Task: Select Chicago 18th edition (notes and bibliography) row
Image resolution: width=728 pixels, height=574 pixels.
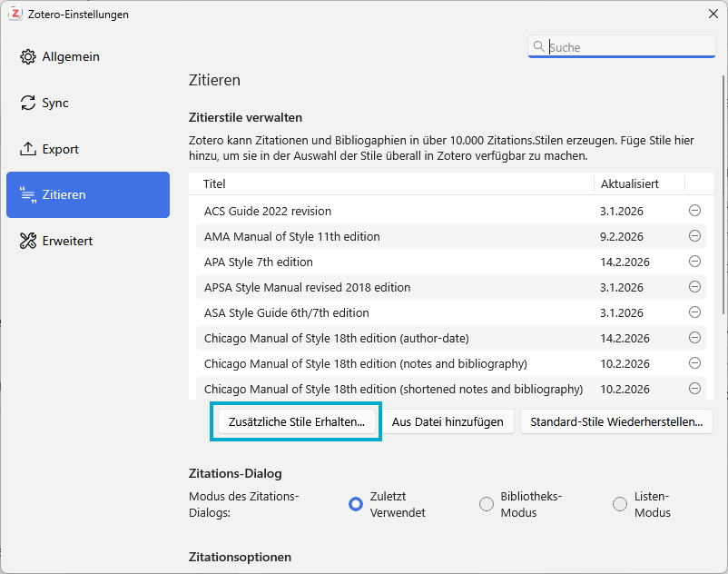Action: 451,363
